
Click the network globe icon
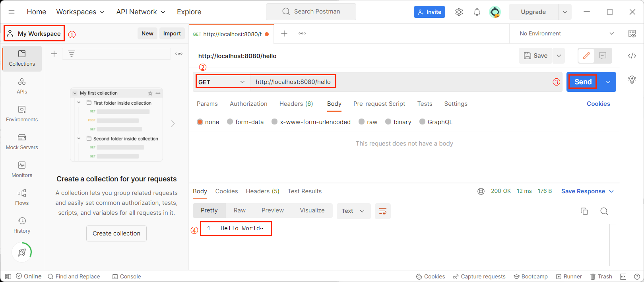481,191
